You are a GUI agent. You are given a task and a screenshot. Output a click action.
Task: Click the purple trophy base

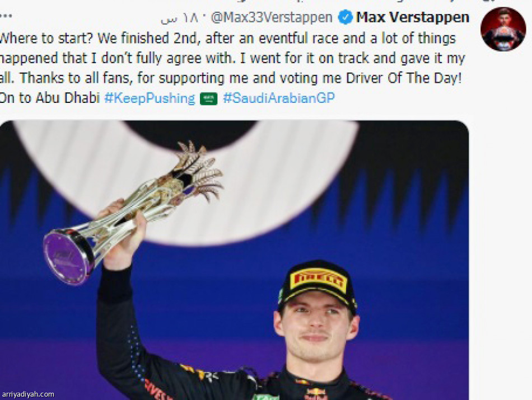[68, 257]
